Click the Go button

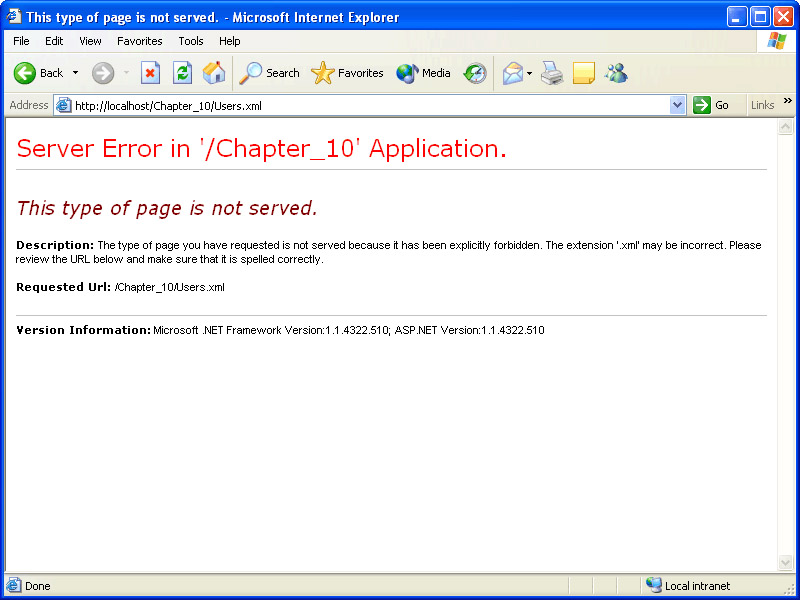click(x=712, y=105)
